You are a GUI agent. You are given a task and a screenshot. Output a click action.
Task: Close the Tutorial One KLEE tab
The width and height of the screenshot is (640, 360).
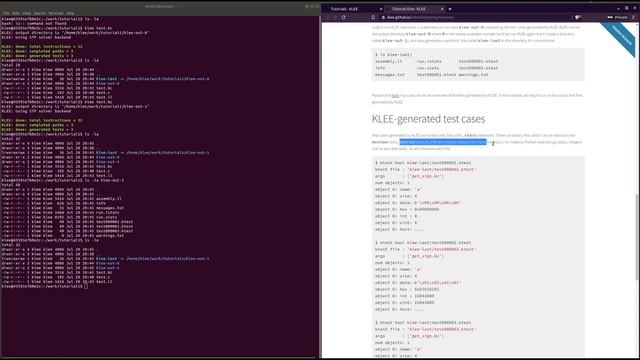[442, 9]
